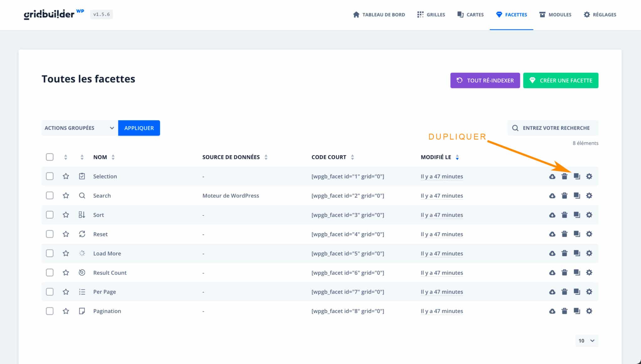Duplicate the Selection facet
Viewport: 641px width, 364px height.
[x=577, y=176]
